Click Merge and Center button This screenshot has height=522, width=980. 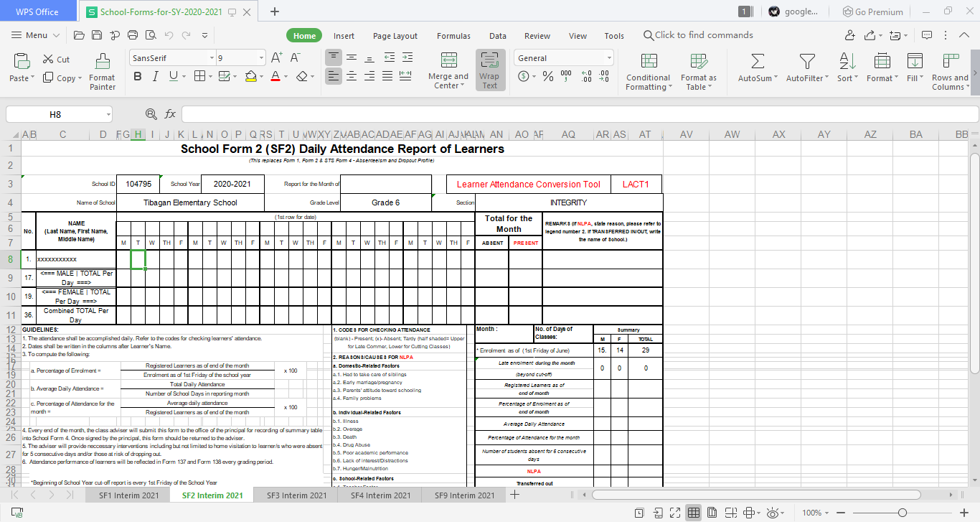coord(448,71)
